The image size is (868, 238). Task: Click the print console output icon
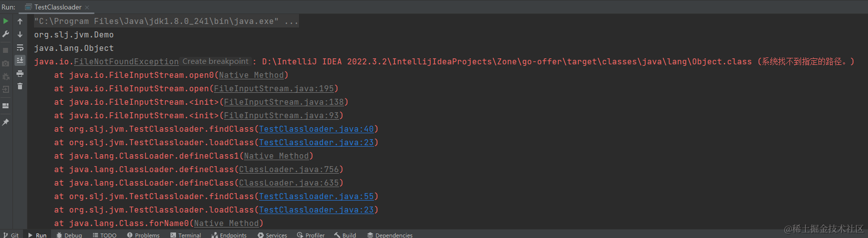[20, 73]
